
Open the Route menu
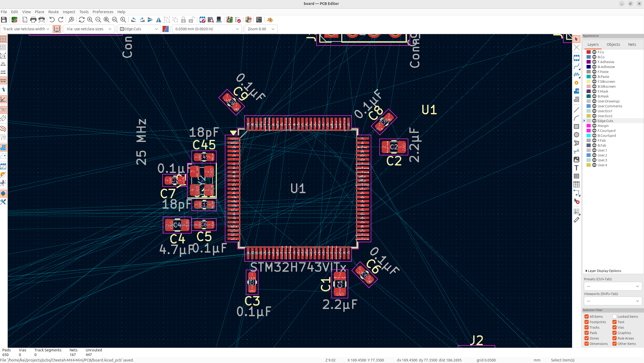(53, 12)
